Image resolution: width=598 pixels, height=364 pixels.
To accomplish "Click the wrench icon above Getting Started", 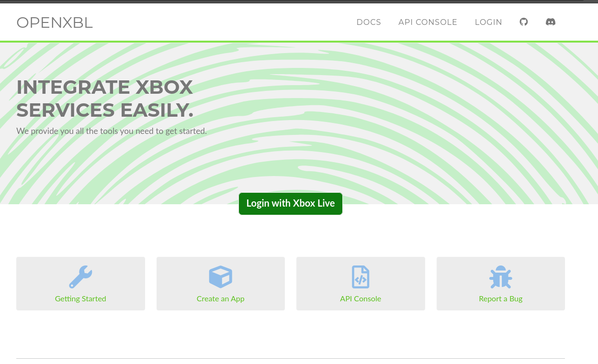I will click(80, 277).
